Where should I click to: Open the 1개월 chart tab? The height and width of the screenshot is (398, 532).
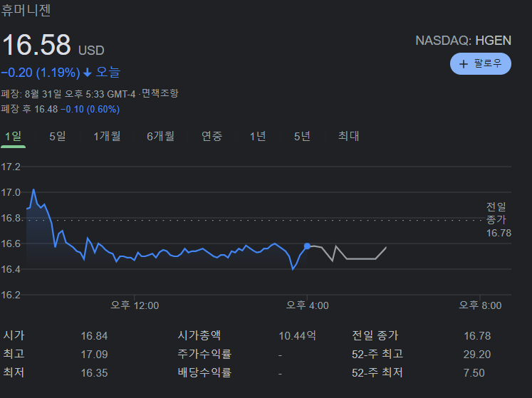click(x=107, y=137)
